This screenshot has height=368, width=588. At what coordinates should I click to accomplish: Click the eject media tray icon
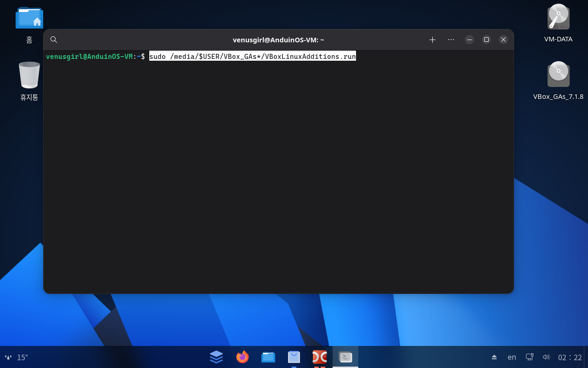pyautogui.click(x=494, y=357)
